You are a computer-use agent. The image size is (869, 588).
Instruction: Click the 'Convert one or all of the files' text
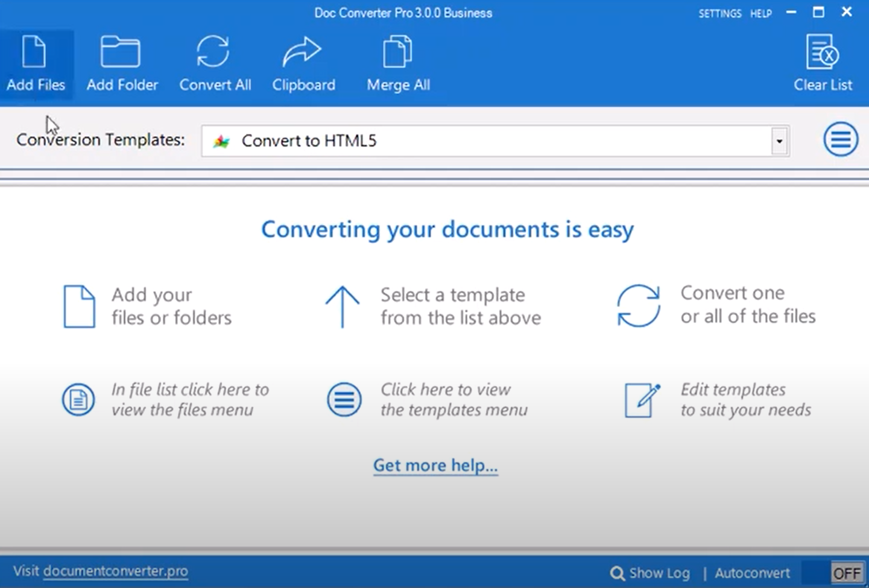[748, 305]
